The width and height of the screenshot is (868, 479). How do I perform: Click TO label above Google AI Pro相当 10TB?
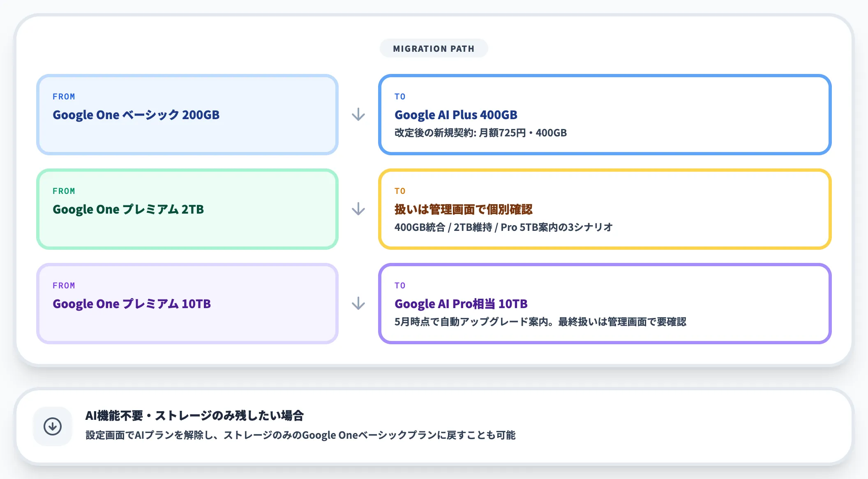[400, 286]
